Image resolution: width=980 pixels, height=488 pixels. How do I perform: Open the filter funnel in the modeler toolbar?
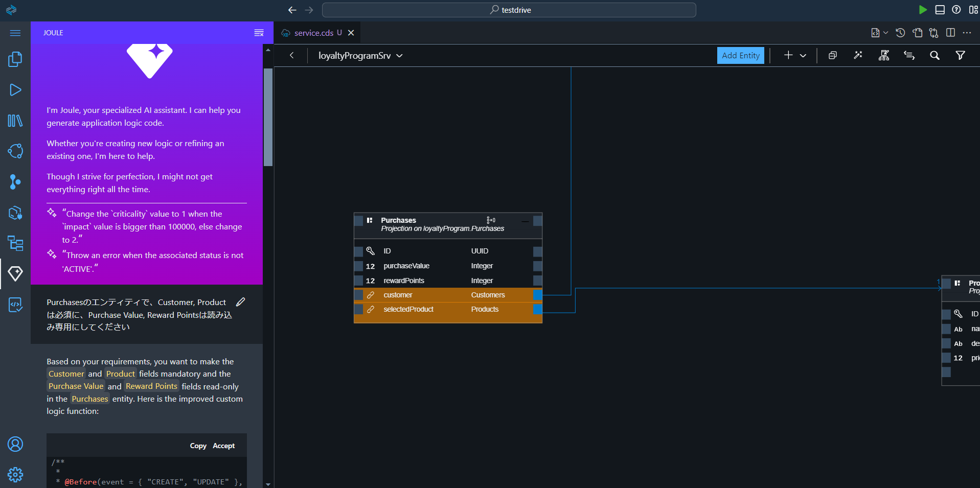[x=961, y=55]
